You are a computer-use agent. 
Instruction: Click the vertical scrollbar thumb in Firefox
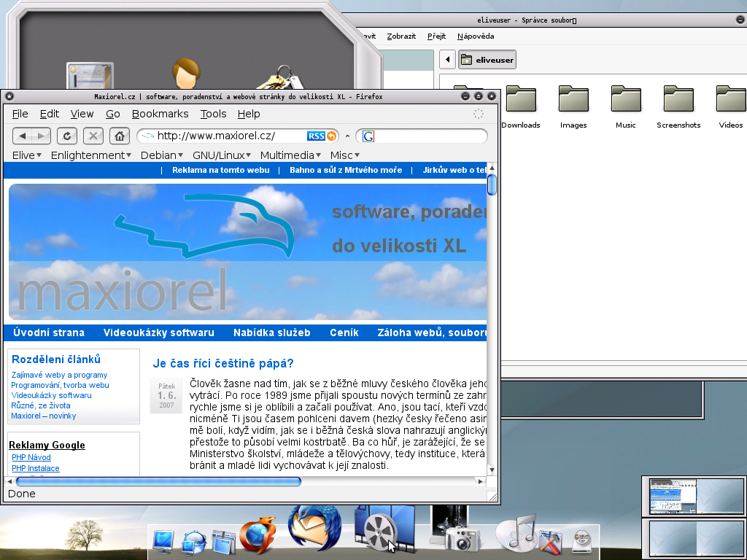tap(492, 184)
